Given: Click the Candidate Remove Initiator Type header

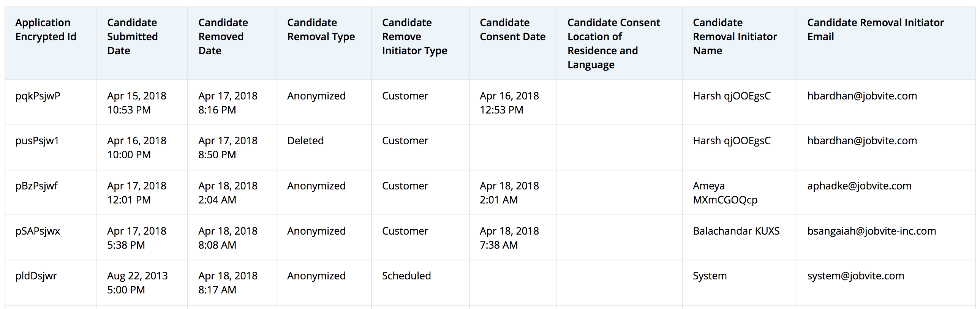Looking at the screenshot, I should point(414,36).
